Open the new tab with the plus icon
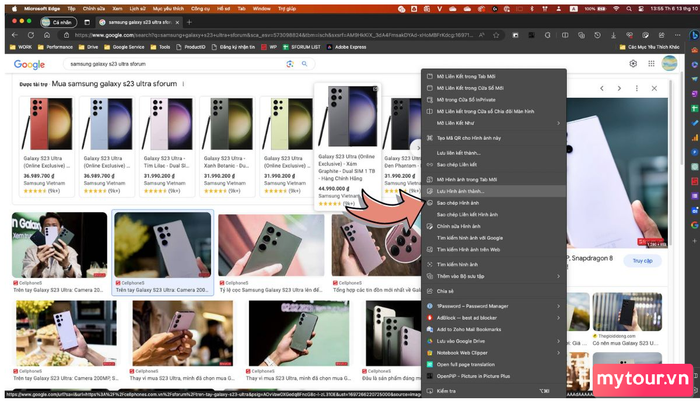This screenshot has height=405, width=700. click(x=189, y=22)
